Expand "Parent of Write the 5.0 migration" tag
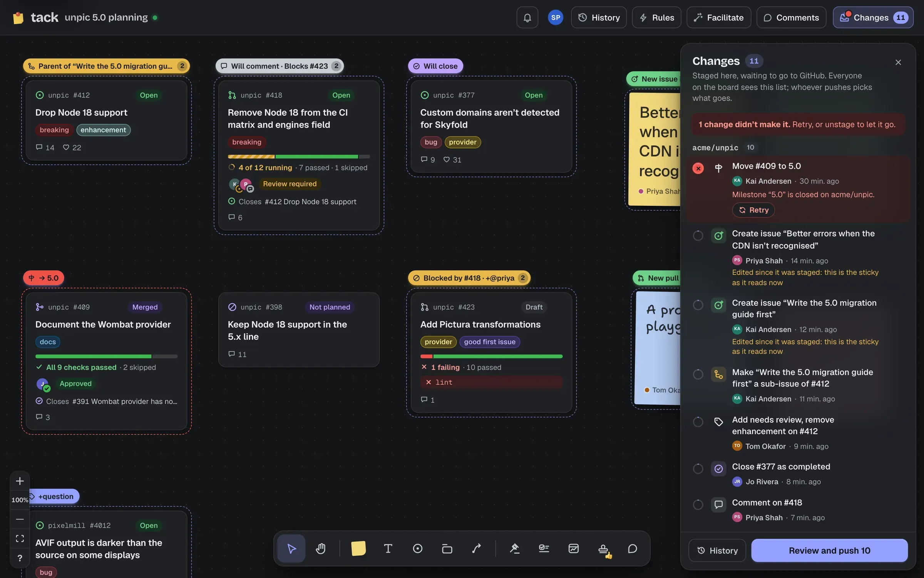 pos(106,66)
